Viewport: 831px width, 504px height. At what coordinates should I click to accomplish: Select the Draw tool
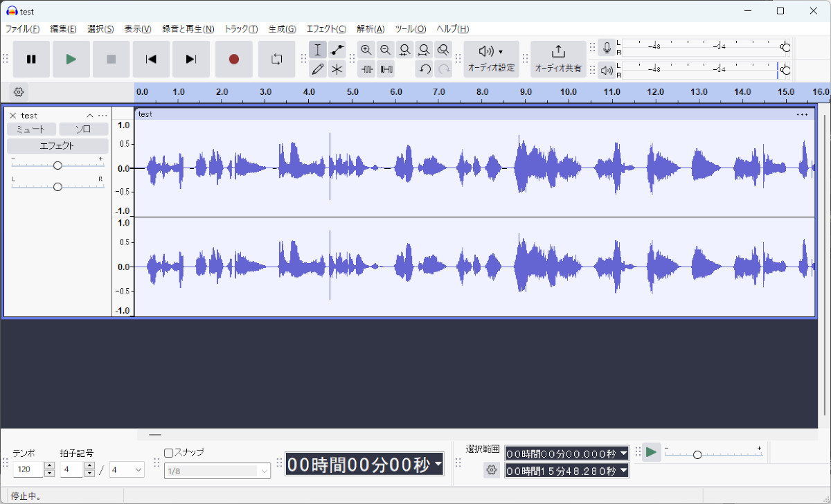(x=317, y=69)
